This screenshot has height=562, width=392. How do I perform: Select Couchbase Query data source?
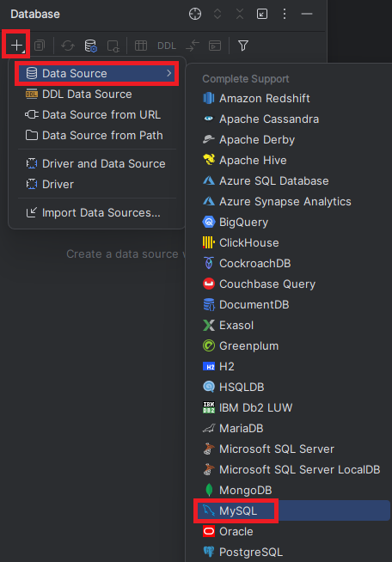click(292, 284)
